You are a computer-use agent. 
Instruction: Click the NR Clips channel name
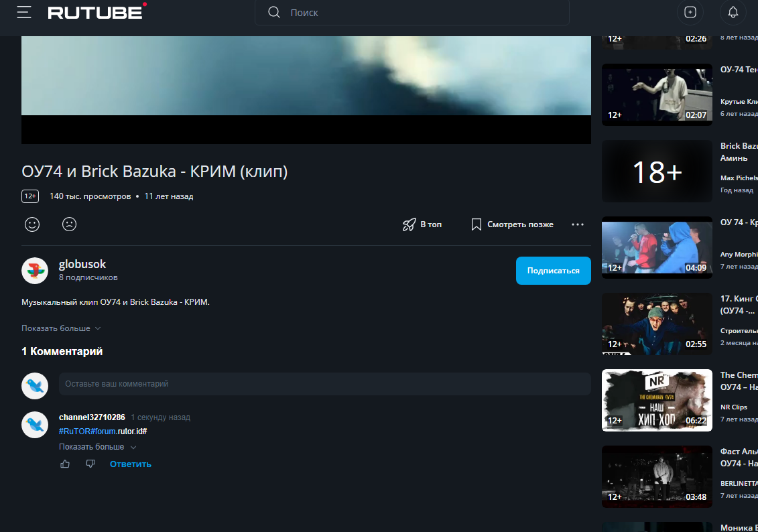(734, 407)
